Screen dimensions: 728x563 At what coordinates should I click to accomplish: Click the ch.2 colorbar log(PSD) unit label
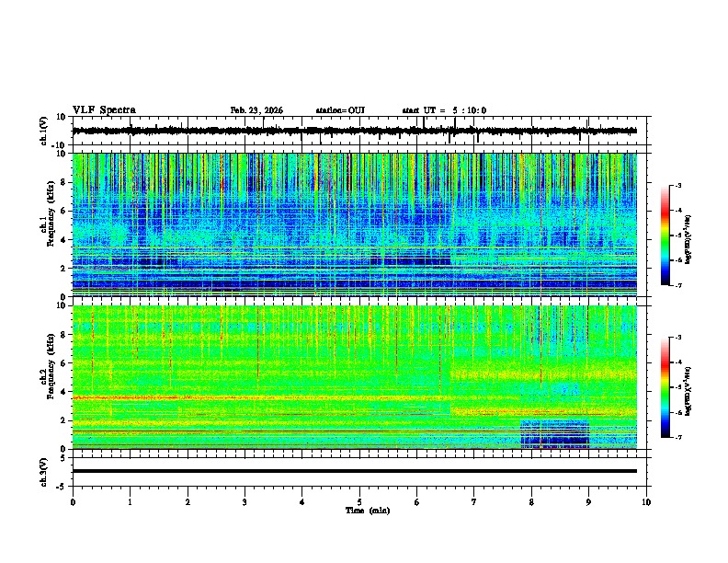688,391
